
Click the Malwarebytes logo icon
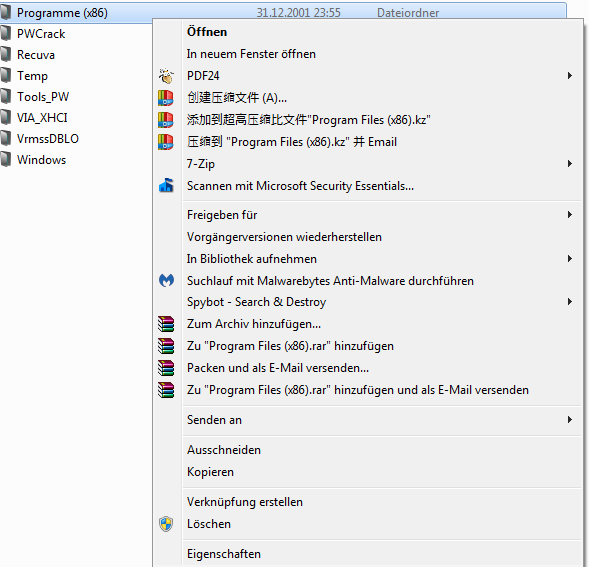point(166,280)
